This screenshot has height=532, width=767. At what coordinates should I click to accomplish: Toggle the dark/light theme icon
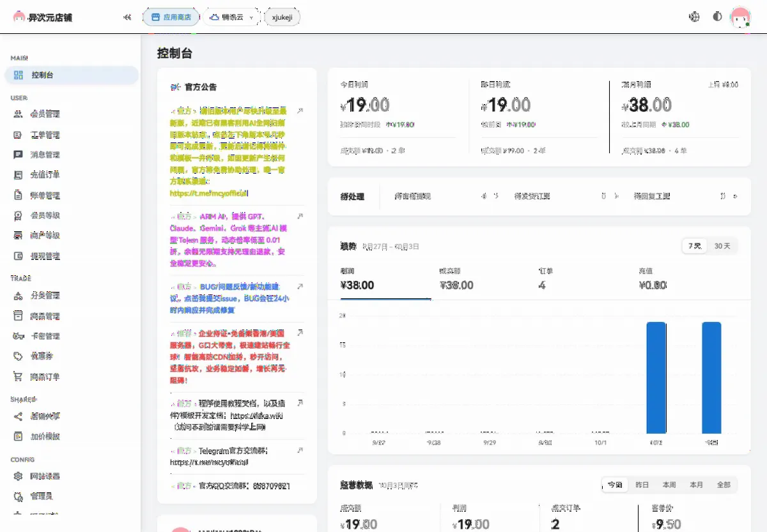(717, 17)
